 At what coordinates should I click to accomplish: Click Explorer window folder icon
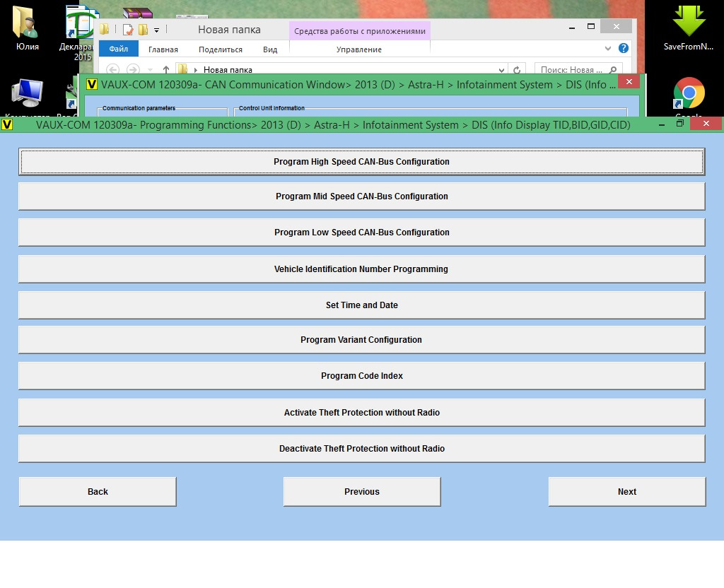point(105,30)
